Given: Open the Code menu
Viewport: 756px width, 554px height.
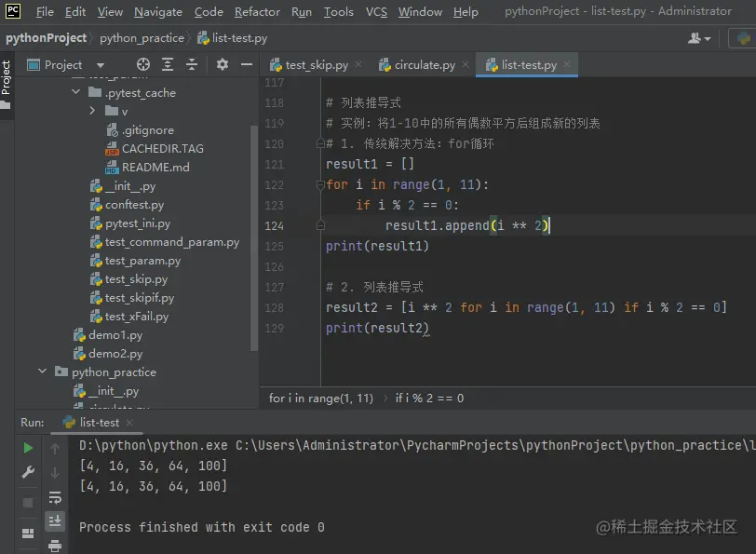Looking at the screenshot, I should (x=209, y=11).
